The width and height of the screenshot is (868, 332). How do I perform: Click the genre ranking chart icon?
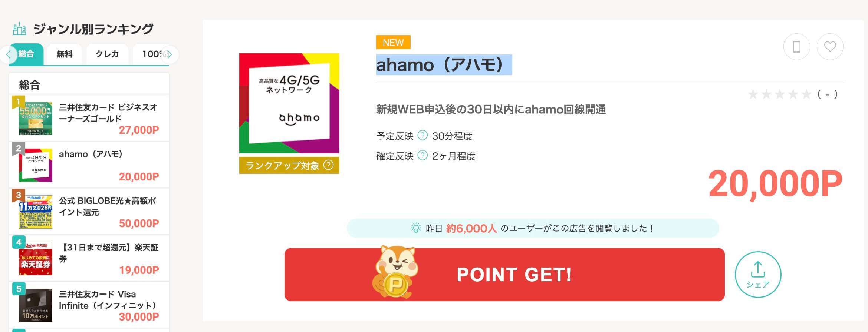pyautogui.click(x=19, y=29)
